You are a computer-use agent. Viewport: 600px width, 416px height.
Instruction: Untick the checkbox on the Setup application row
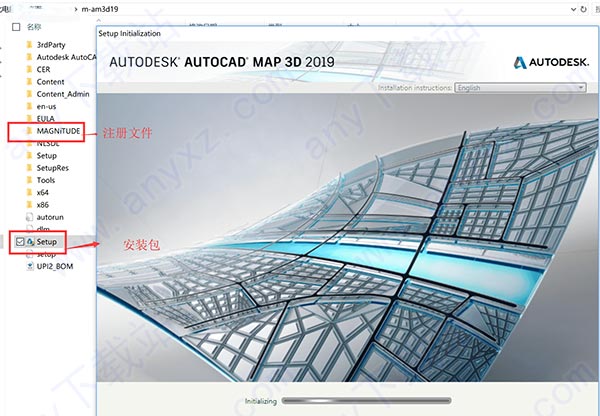[x=20, y=242]
